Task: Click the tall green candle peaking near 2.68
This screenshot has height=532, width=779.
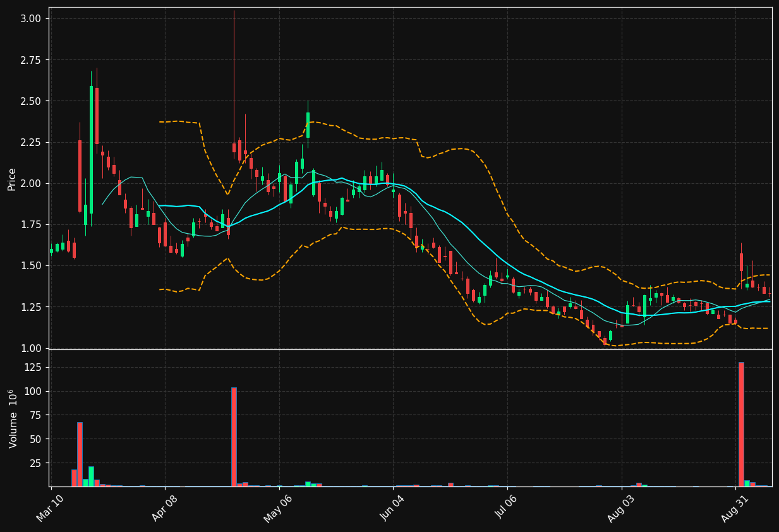Action: click(x=91, y=150)
